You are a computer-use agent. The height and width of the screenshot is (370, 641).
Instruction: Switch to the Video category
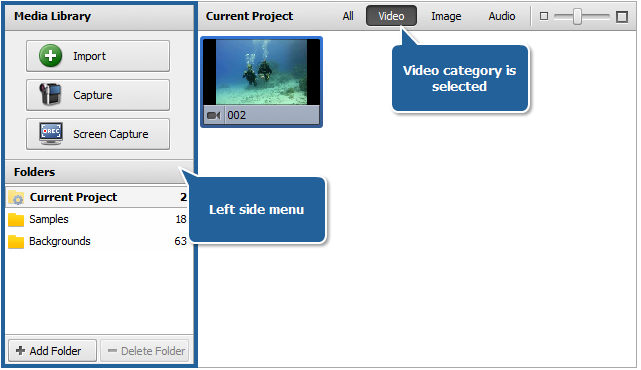[391, 16]
